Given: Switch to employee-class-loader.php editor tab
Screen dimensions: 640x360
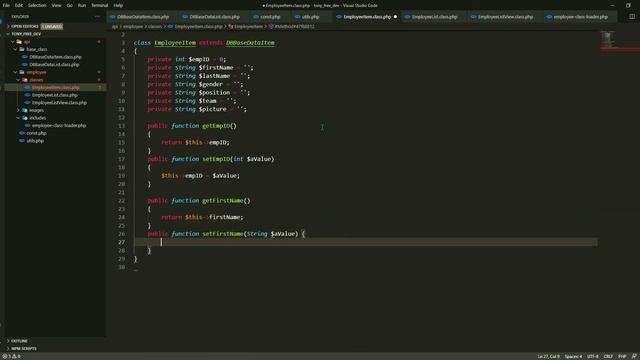Looking at the screenshot, I should pos(580,17).
